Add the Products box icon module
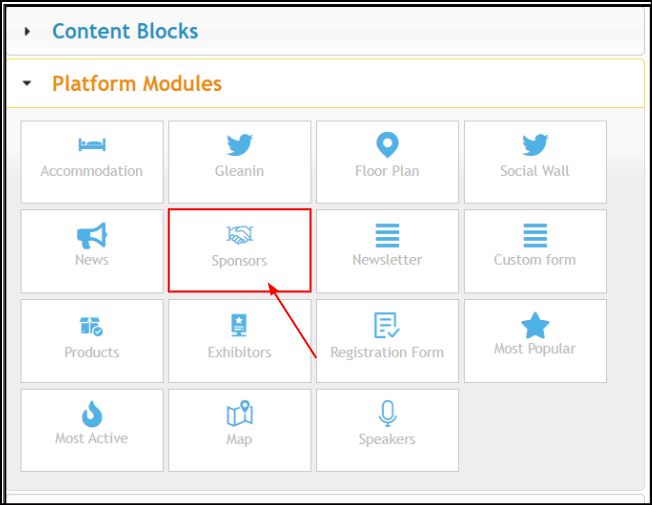This screenshot has width=652, height=505. [x=91, y=326]
